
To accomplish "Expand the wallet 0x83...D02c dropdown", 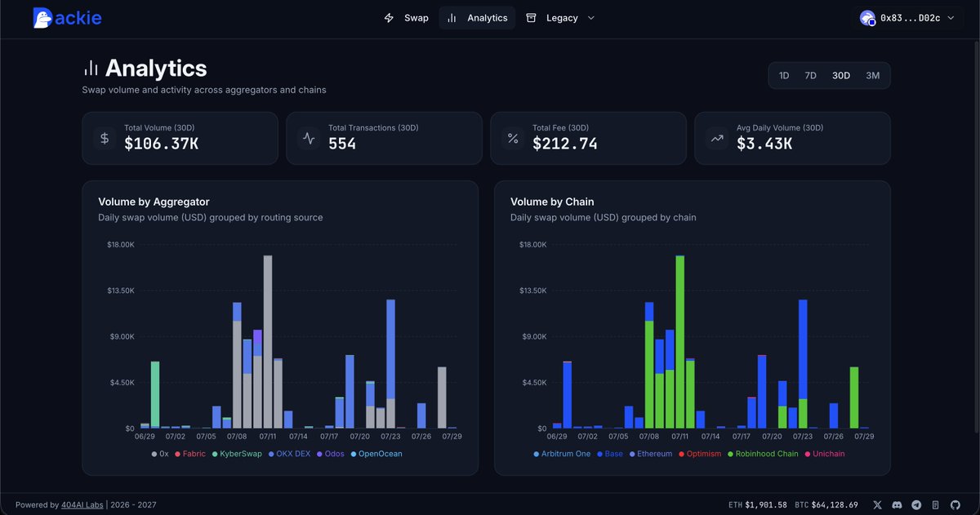I will tap(906, 18).
